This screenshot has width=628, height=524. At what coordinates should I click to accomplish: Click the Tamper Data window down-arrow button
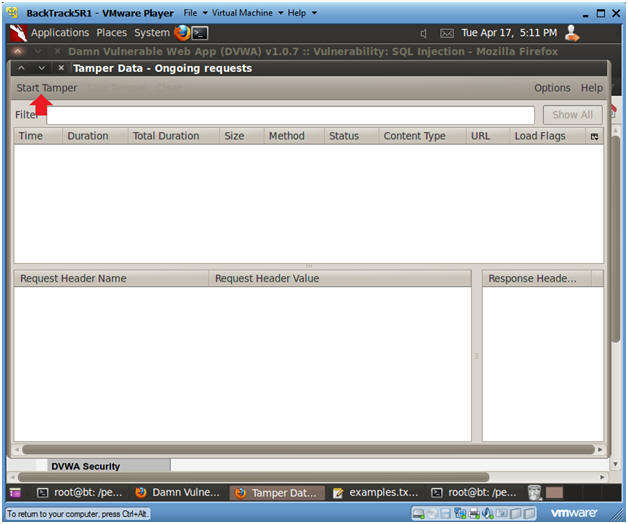[41, 68]
